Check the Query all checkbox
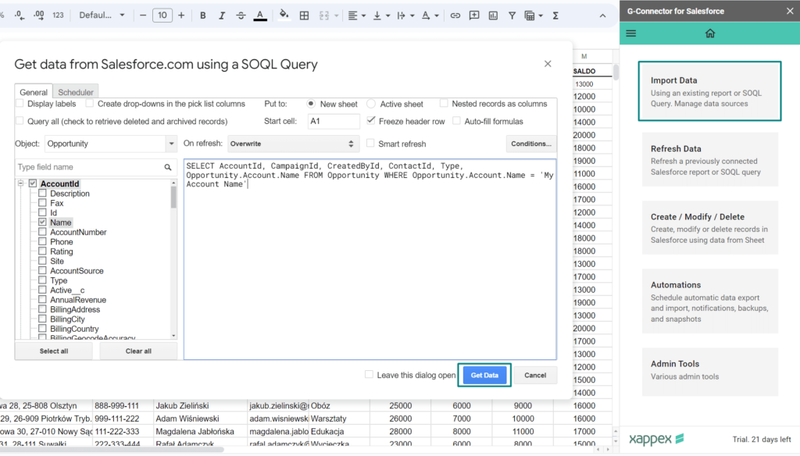This screenshot has width=800, height=456. click(x=20, y=121)
